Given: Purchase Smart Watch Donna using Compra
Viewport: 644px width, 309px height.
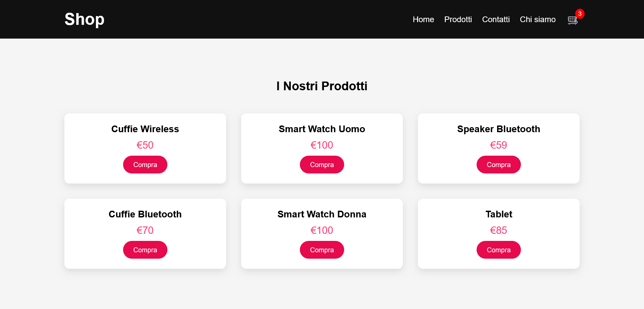Looking at the screenshot, I should click(322, 250).
